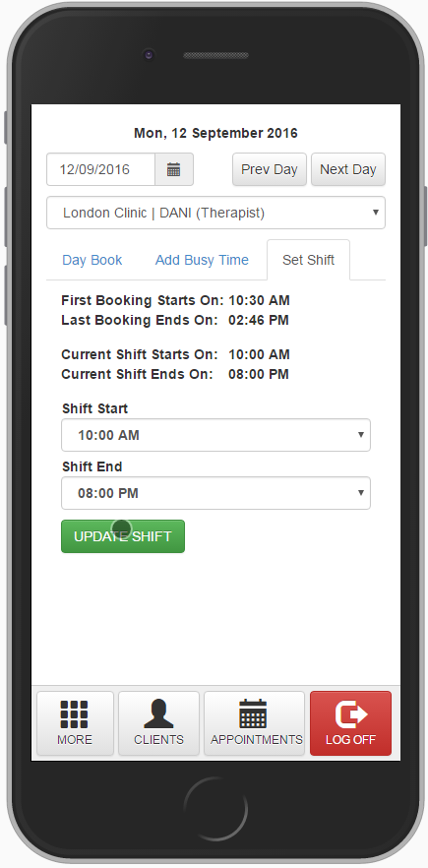Tap the APPOINTMENTS calendar icon
The height and width of the screenshot is (868, 428).
(x=253, y=713)
